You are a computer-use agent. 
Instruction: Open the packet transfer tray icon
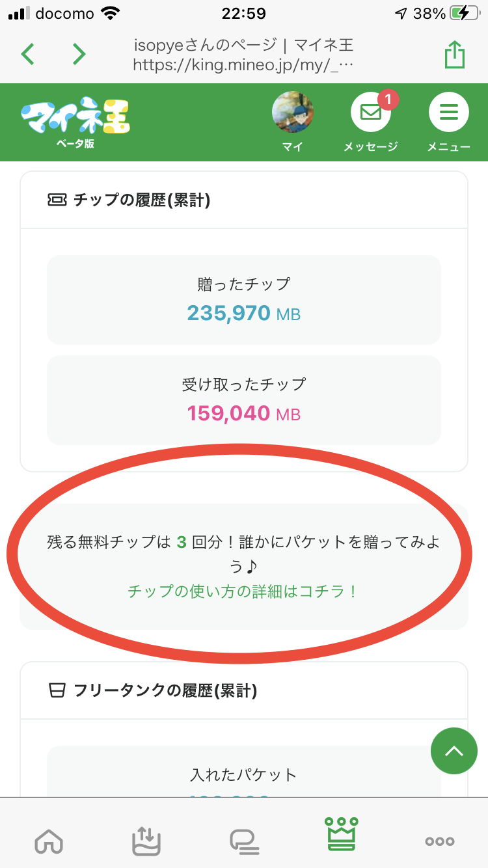pos(146,839)
